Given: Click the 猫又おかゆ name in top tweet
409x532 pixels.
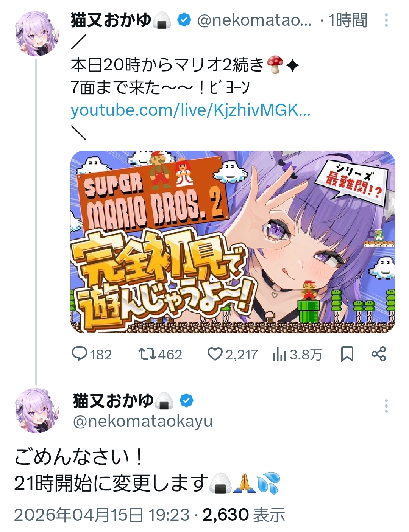Looking at the screenshot, I should coord(111,20).
